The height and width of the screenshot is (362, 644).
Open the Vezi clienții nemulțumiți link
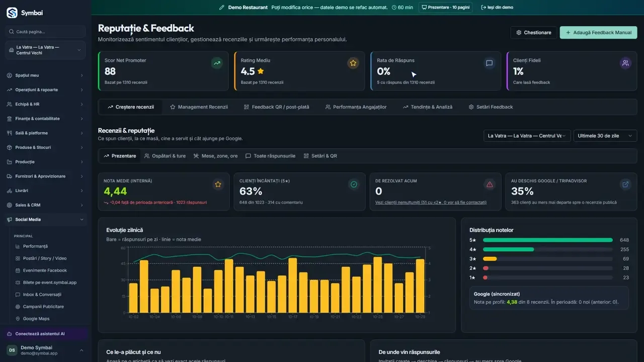[431, 203]
